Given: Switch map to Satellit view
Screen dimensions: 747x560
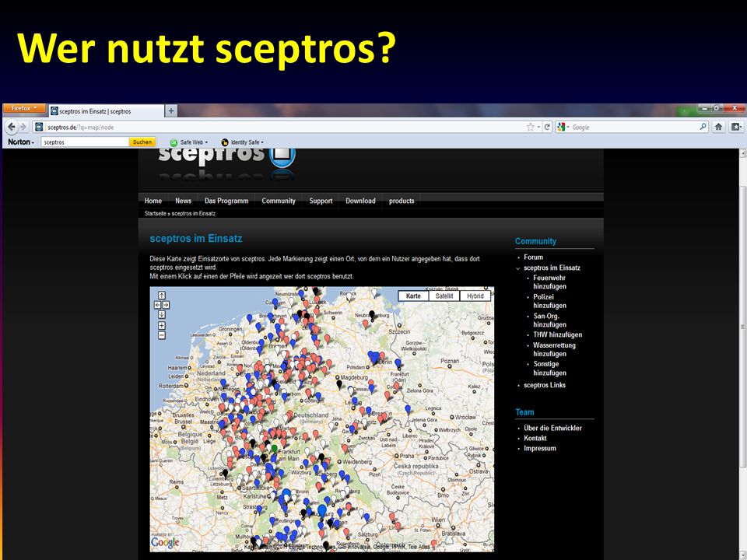Looking at the screenshot, I should click(444, 296).
